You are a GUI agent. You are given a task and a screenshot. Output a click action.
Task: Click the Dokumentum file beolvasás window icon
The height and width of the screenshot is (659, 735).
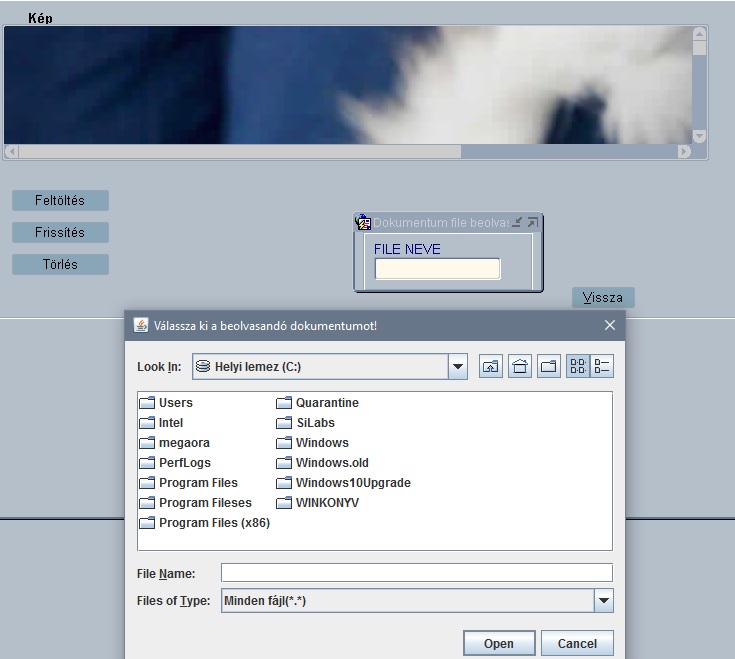pyautogui.click(x=363, y=222)
